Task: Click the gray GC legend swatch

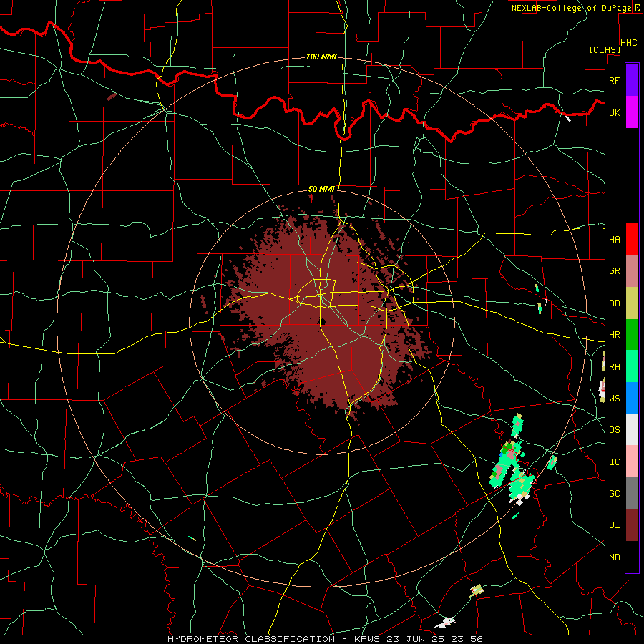Action: coord(632,493)
